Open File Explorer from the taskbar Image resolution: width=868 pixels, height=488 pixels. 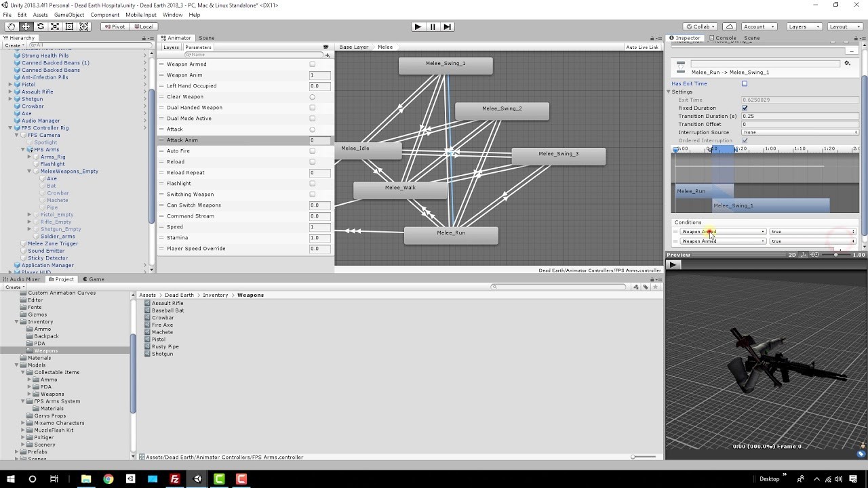(x=86, y=479)
